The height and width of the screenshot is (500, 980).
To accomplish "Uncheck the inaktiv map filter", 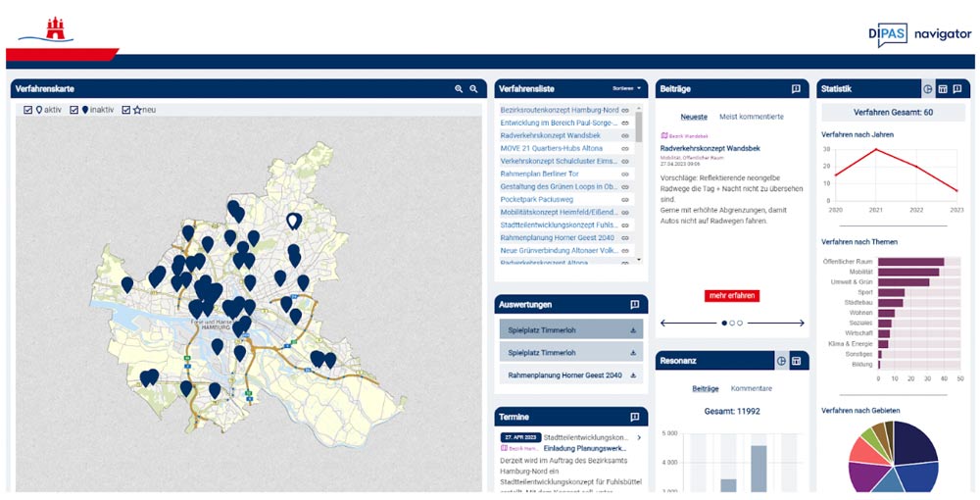I will tap(73, 110).
